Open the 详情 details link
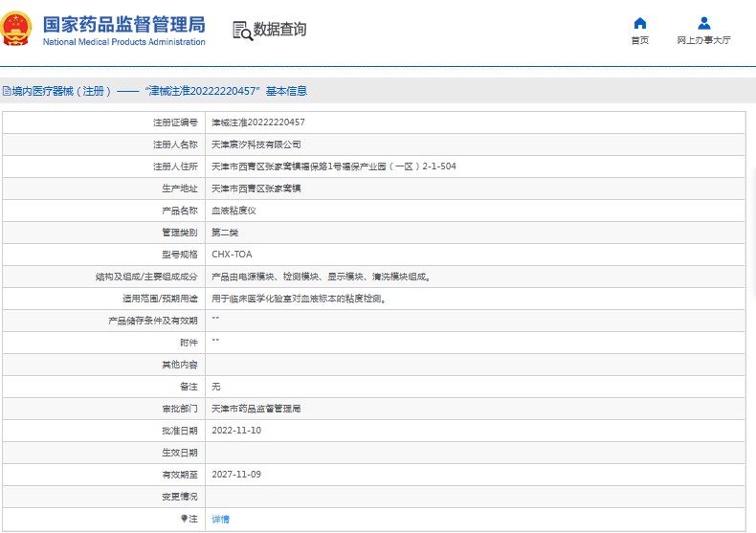The image size is (756, 533). click(x=220, y=519)
